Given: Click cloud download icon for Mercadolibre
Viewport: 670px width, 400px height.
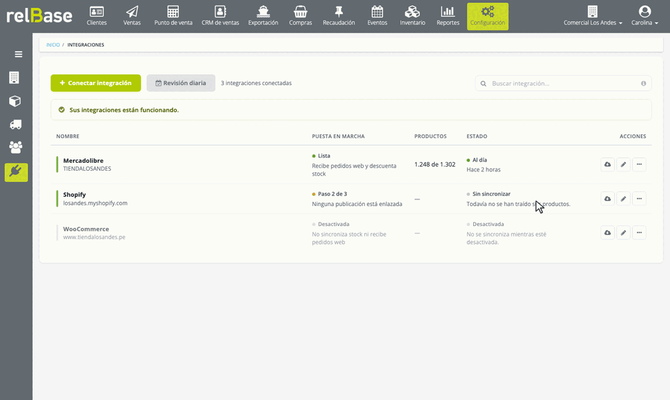Looking at the screenshot, I should pyautogui.click(x=607, y=164).
